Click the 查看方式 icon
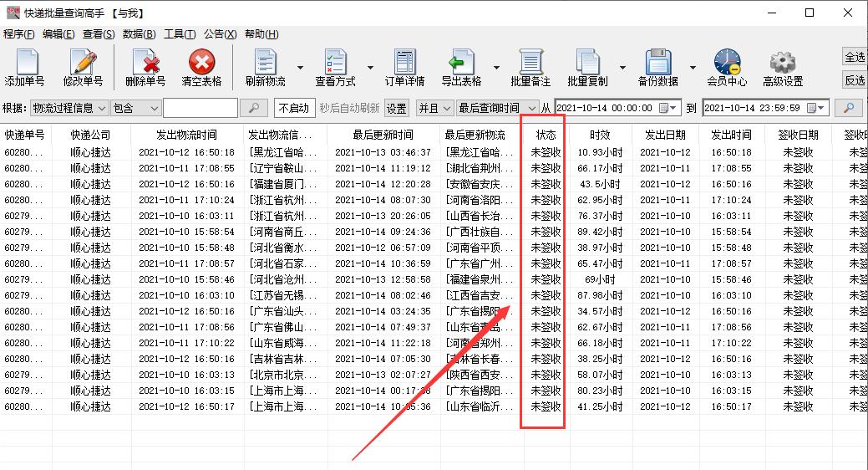 (x=336, y=62)
